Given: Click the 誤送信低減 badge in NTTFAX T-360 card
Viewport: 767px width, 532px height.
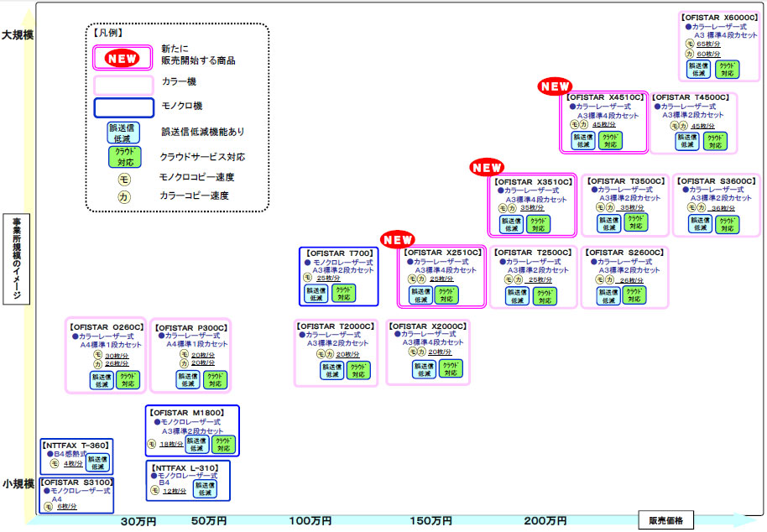Looking at the screenshot, I should 98,462.
